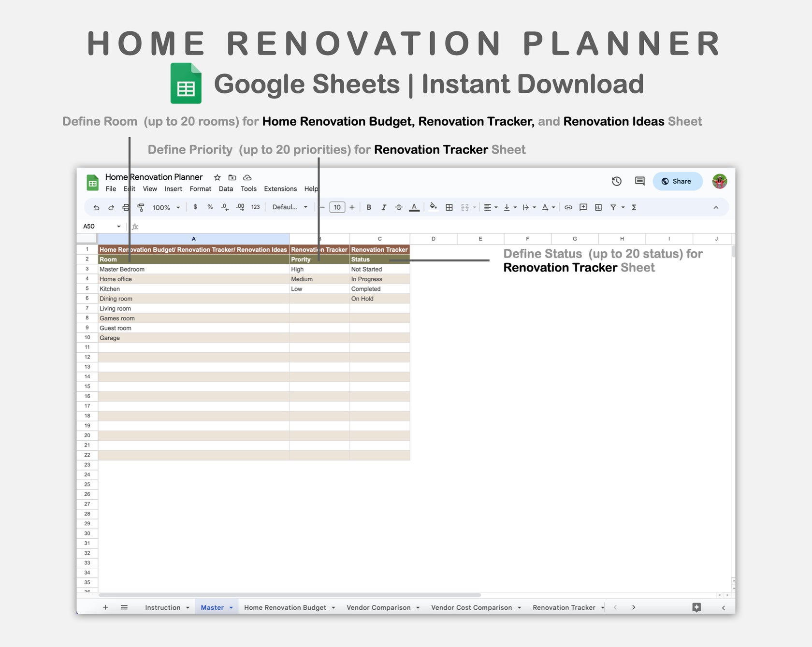This screenshot has width=812, height=647.
Task: Toggle strikethrough formatting
Action: [x=399, y=207]
